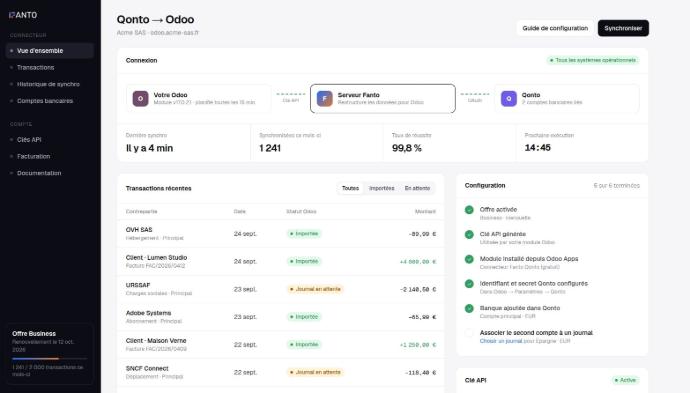Image resolution: width=690 pixels, height=393 pixels.
Task: Click the Serveur Fanto connection card
Action: tap(383, 99)
